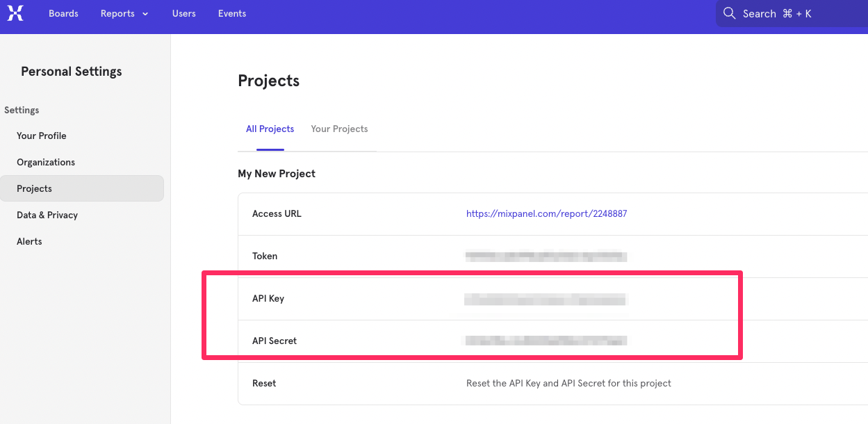868x424 pixels.
Task: Open Alerts settings
Action: click(x=29, y=241)
